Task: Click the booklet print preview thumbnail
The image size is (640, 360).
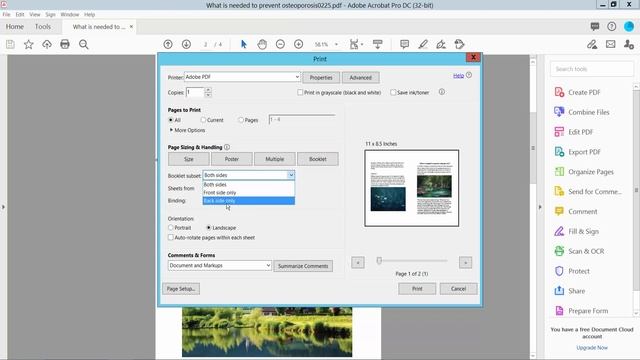Action: [x=411, y=188]
